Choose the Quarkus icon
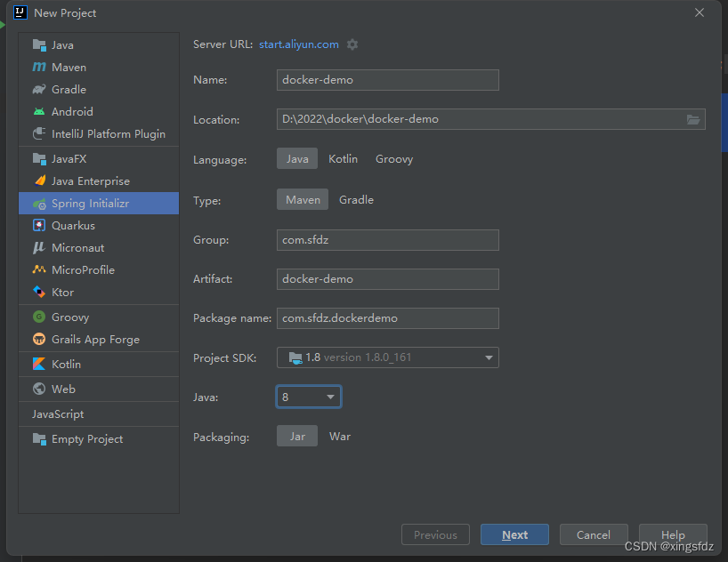The width and height of the screenshot is (728, 562). pyautogui.click(x=39, y=225)
